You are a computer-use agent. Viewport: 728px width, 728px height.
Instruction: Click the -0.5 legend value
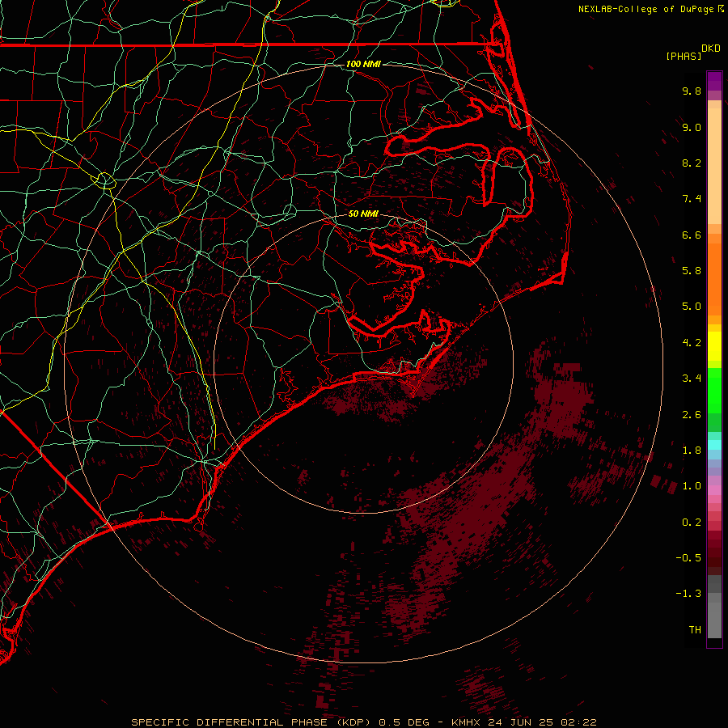point(688,558)
